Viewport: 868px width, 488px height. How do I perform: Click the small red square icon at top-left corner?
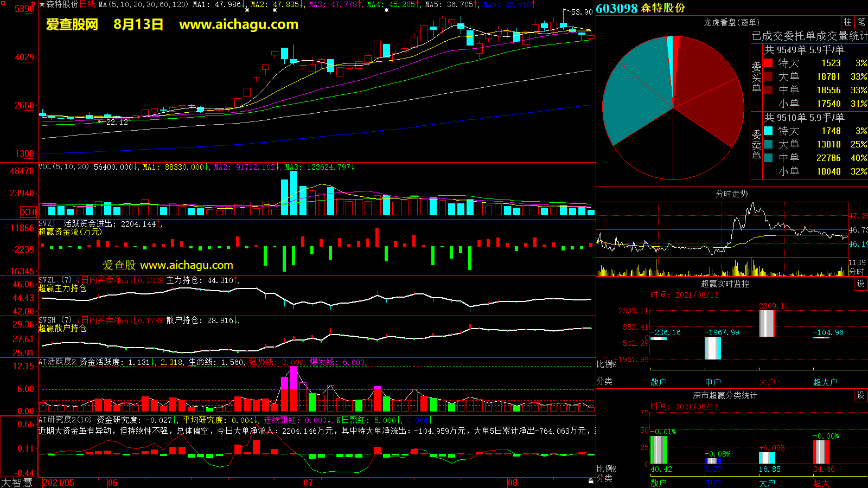point(3,3)
